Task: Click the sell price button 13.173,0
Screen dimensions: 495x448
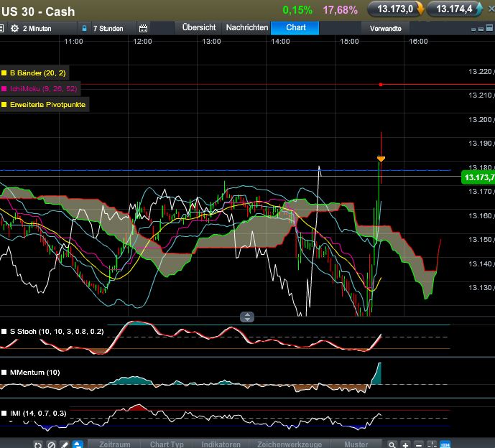Action: [394, 9]
